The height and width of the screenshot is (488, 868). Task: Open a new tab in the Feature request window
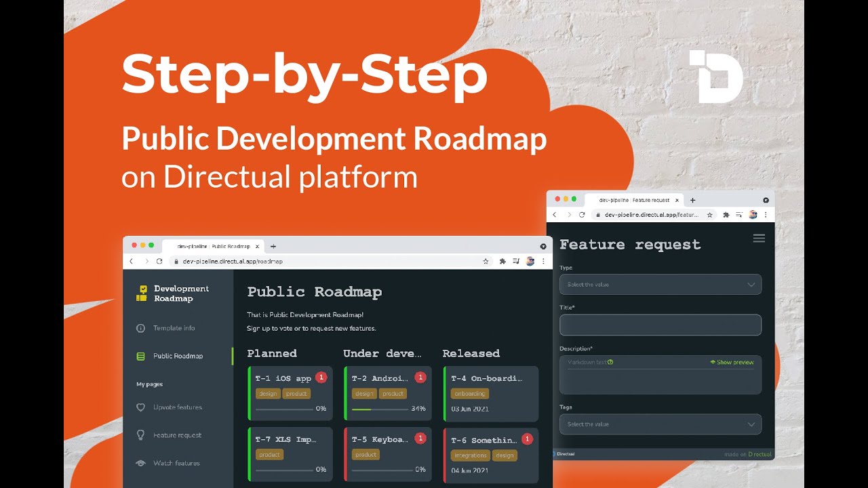tap(692, 200)
